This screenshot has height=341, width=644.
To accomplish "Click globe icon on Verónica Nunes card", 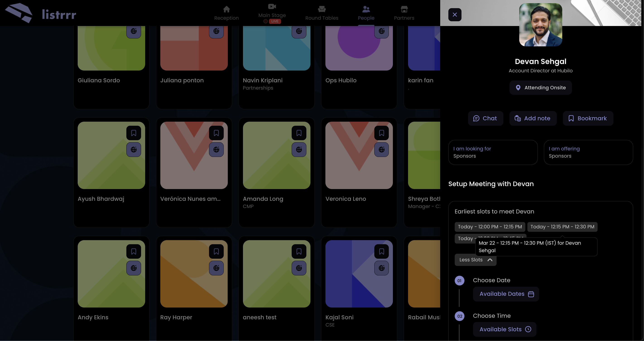I will pyautogui.click(x=216, y=149).
